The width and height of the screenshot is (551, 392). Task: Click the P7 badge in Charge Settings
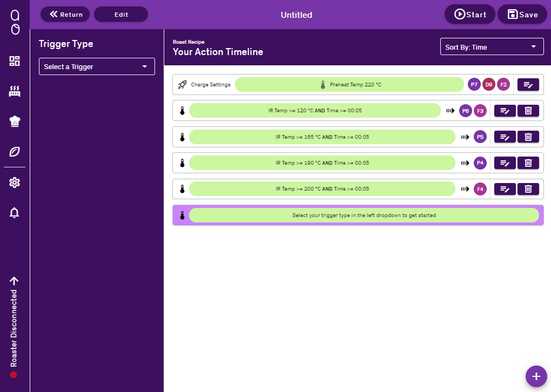coord(474,85)
